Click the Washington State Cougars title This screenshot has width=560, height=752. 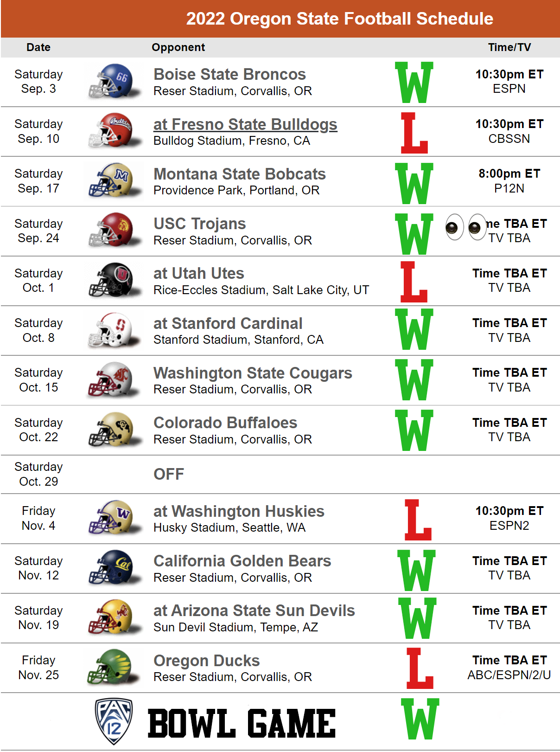point(253,373)
